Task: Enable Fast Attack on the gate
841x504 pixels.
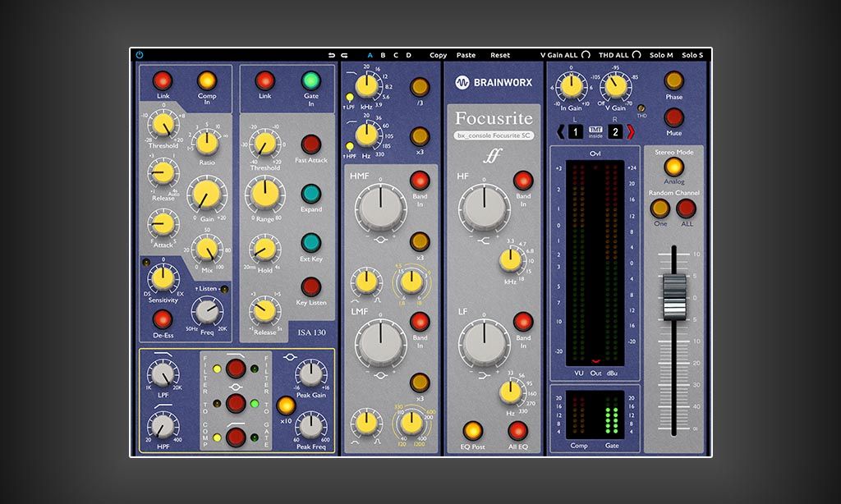Action: point(310,144)
